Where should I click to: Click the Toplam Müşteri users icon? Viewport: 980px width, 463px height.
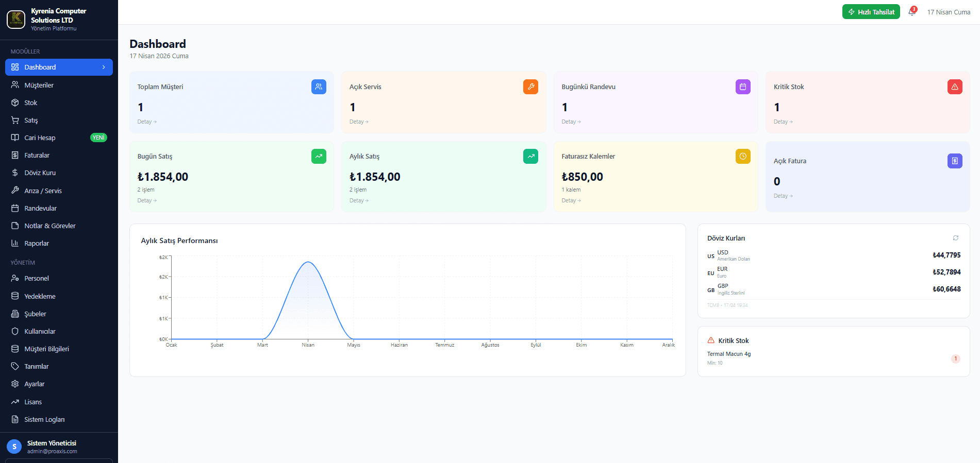click(319, 87)
